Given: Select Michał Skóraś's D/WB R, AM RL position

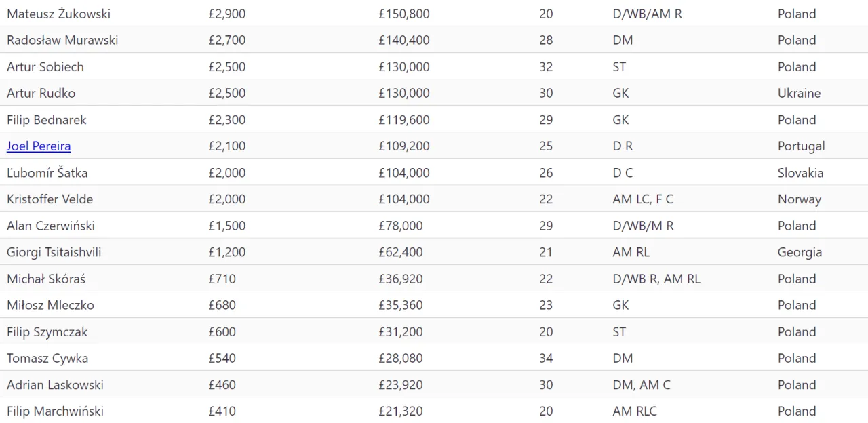Looking at the screenshot, I should pyautogui.click(x=656, y=279).
